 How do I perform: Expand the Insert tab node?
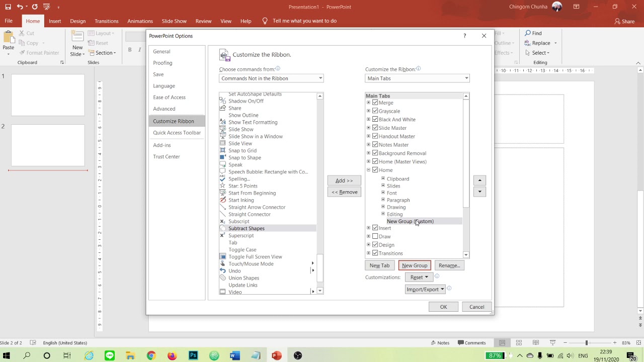pos(368,228)
